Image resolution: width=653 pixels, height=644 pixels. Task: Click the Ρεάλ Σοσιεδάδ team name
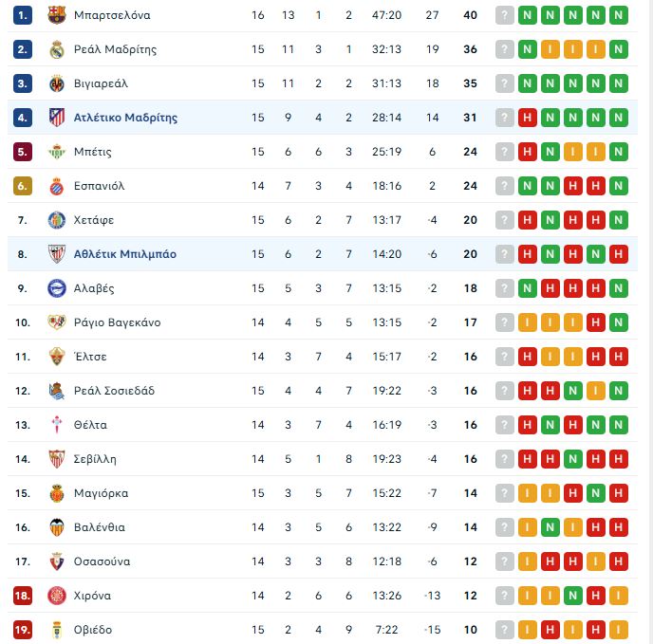114,391
